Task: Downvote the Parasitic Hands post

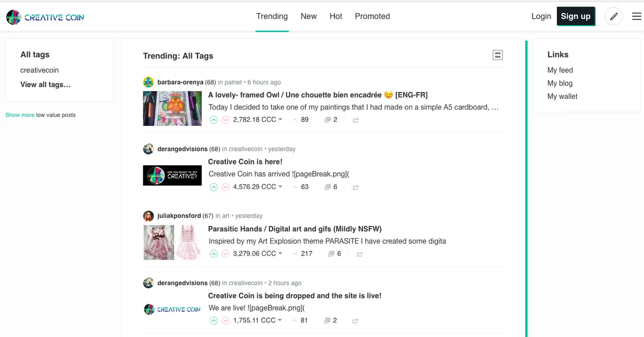Action: point(225,254)
